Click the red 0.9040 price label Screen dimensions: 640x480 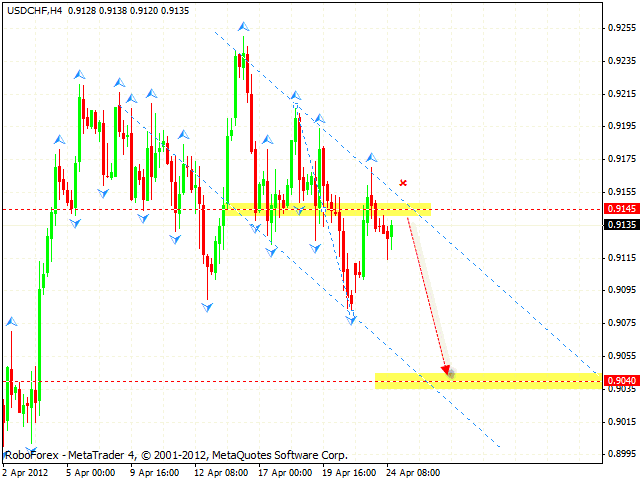tap(621, 381)
